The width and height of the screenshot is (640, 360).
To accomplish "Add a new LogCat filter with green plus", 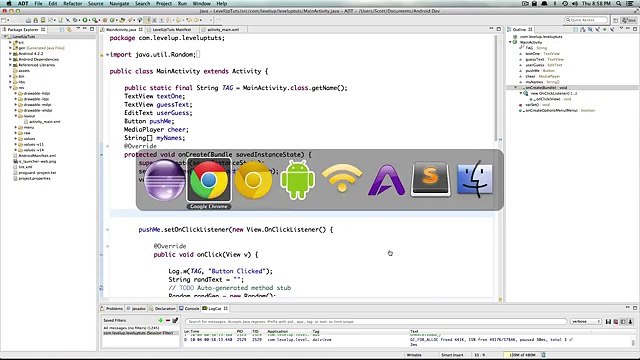I will [x=160, y=320].
